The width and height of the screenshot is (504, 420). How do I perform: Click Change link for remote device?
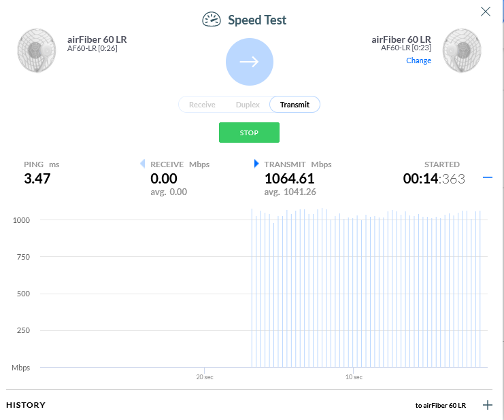[418, 60]
